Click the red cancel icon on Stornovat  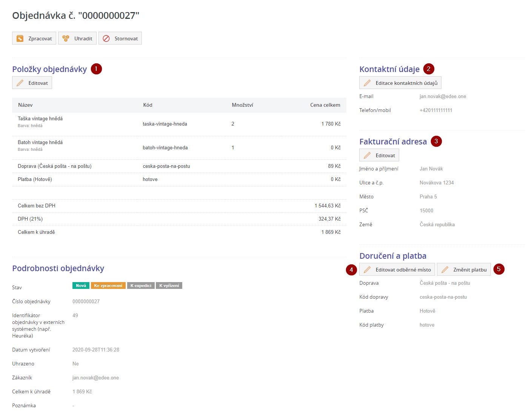pyautogui.click(x=106, y=38)
